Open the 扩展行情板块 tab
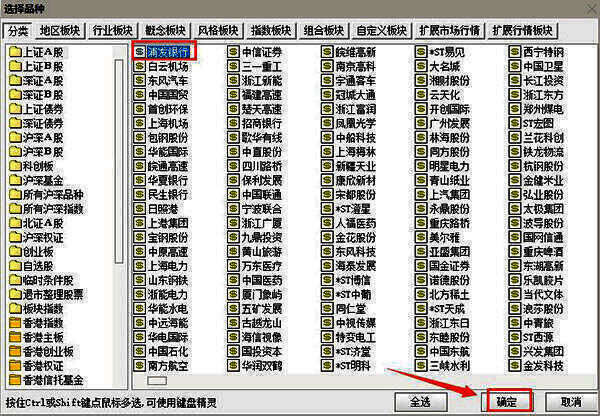The height and width of the screenshot is (416, 600). pyautogui.click(x=522, y=31)
